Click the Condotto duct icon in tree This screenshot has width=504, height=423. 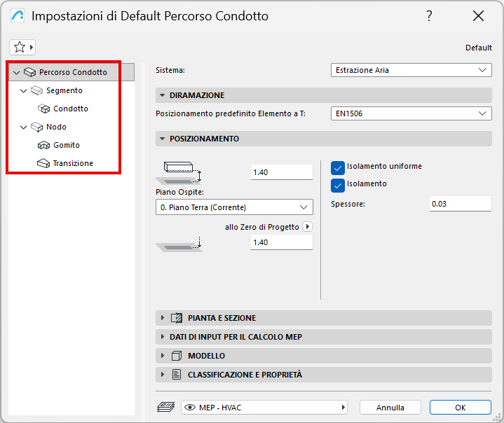point(43,109)
